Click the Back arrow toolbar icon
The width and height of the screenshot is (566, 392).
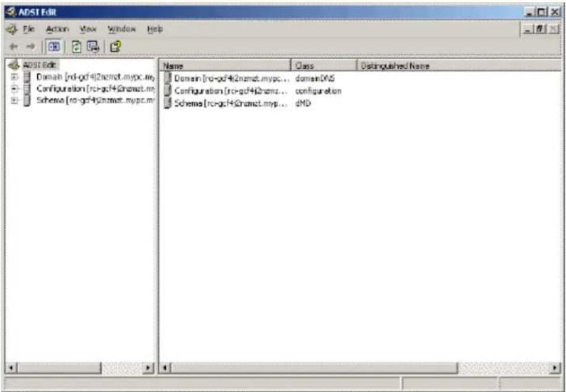click(14, 47)
